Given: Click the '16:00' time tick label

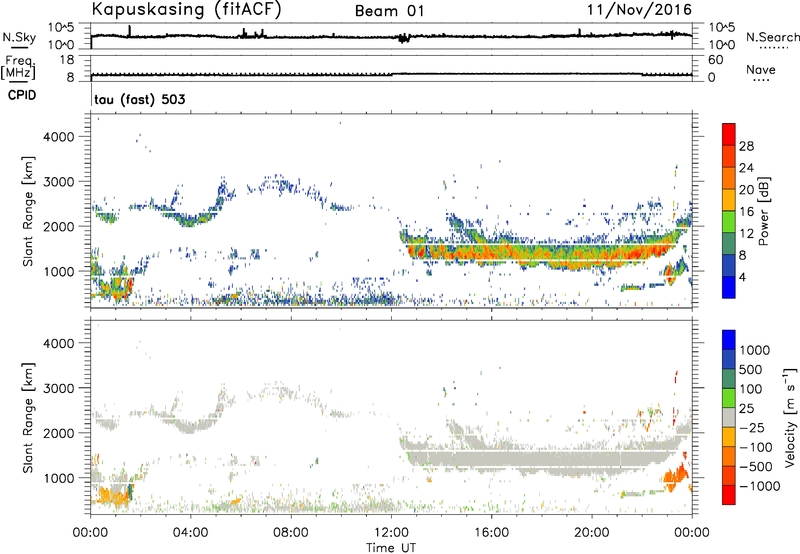Looking at the screenshot, I should [x=491, y=533].
